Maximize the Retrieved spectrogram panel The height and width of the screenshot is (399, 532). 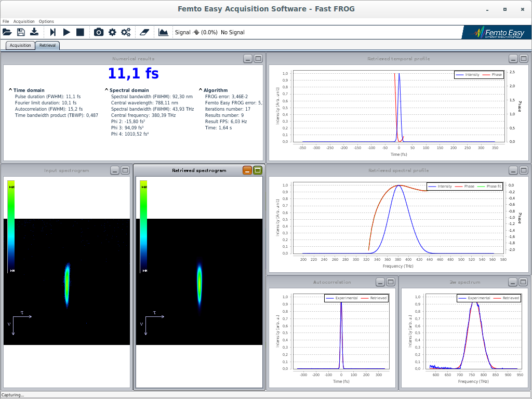pos(258,170)
